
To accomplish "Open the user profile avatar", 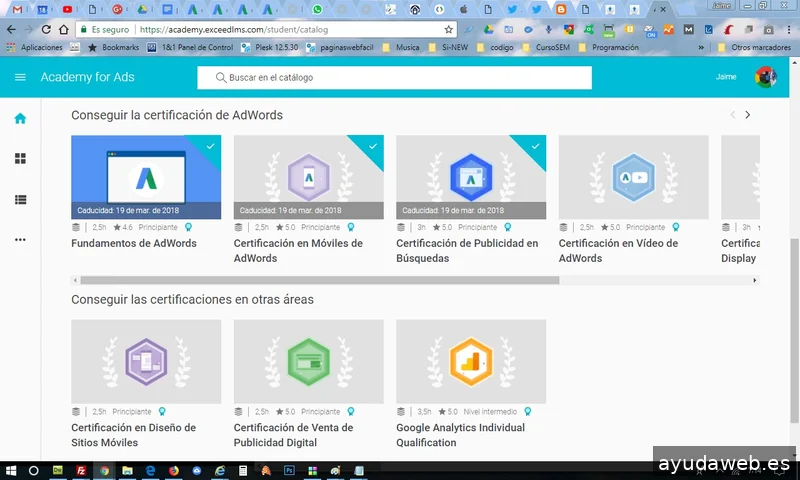I will (766, 77).
